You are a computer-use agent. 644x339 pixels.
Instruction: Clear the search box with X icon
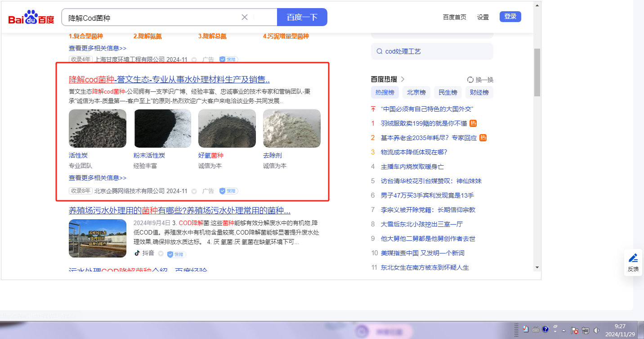pos(245,18)
